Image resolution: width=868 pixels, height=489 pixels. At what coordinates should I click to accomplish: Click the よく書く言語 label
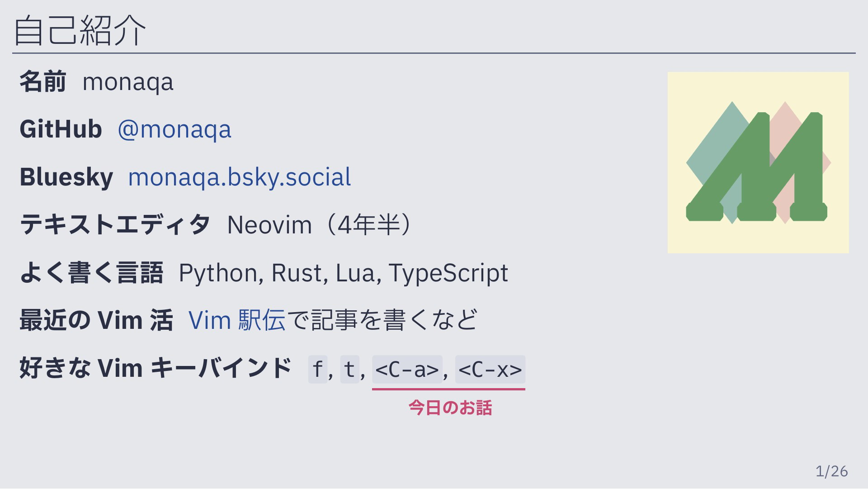pos(91,273)
